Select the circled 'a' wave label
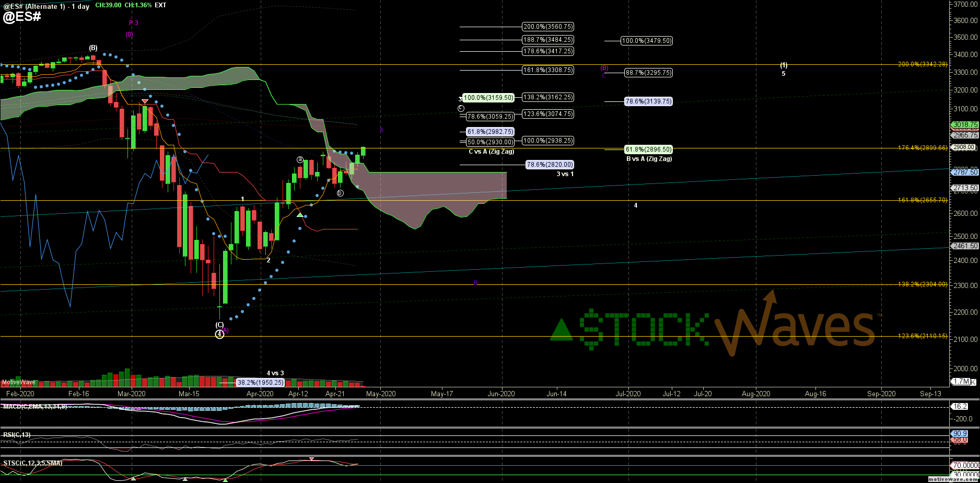 click(300, 159)
